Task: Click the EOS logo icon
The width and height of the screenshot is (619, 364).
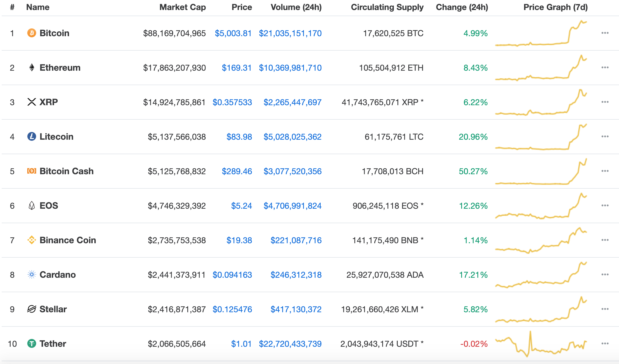Action: 32,205
